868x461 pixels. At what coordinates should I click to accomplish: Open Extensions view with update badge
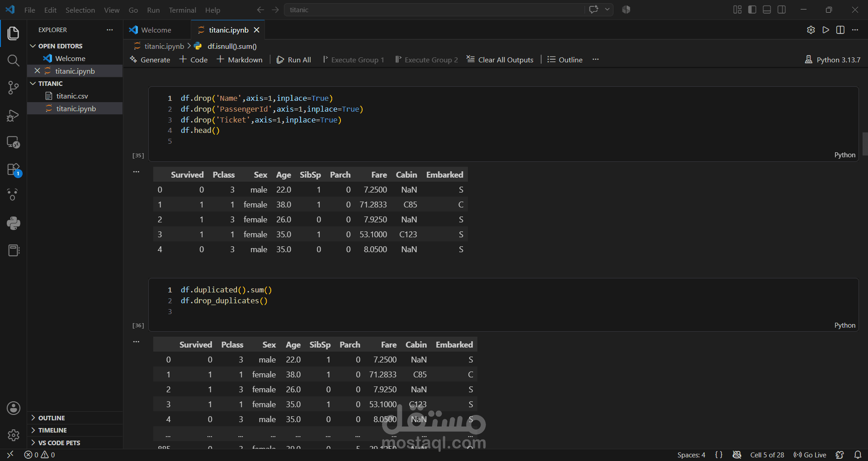point(14,170)
